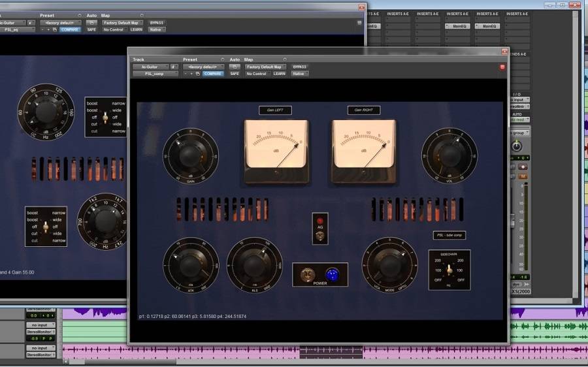Enable SAFE automation in PSL_comp window
The height and width of the screenshot is (367, 588).
click(235, 74)
